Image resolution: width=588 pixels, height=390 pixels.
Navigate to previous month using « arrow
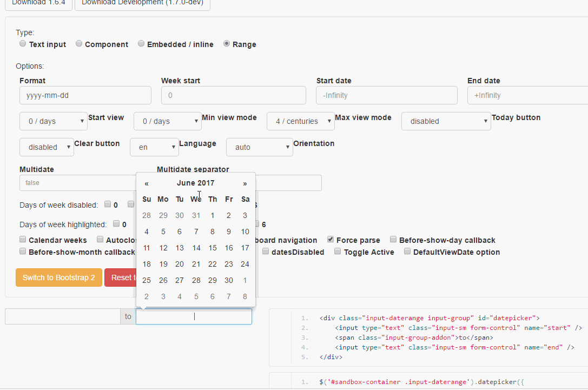tap(146, 183)
